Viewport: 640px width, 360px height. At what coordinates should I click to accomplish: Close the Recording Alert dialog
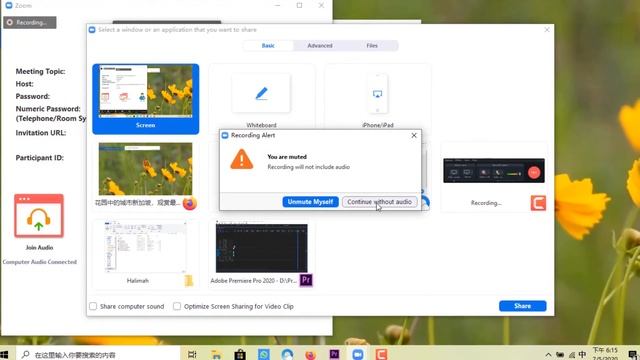tap(414, 135)
